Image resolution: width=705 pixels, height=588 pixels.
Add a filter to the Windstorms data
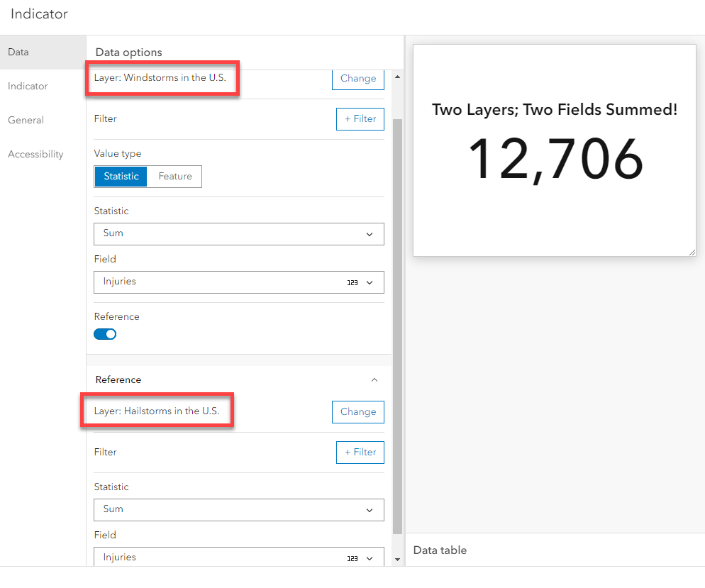(360, 118)
